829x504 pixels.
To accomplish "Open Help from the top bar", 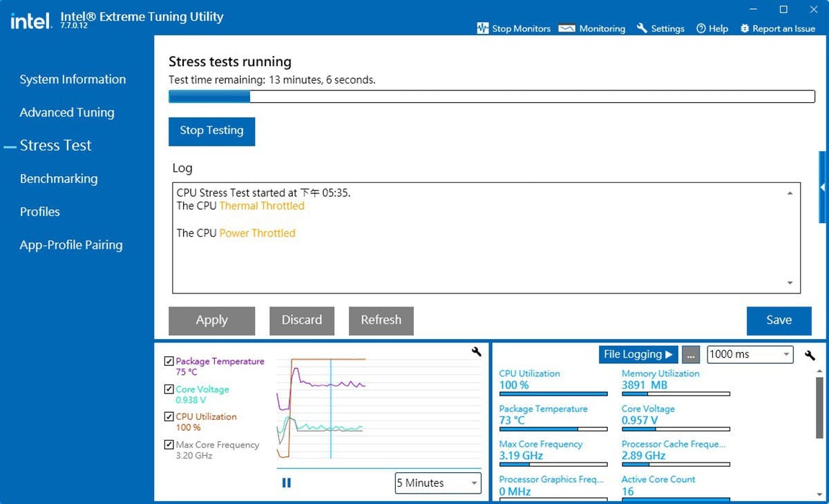I will tap(712, 28).
